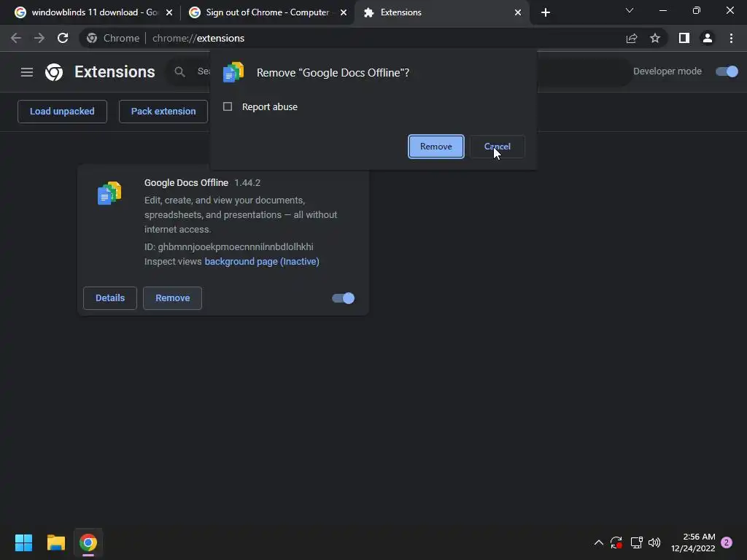Screen dimensions: 747x560
Task: Go back with the browser back arrow
Action: [16, 38]
